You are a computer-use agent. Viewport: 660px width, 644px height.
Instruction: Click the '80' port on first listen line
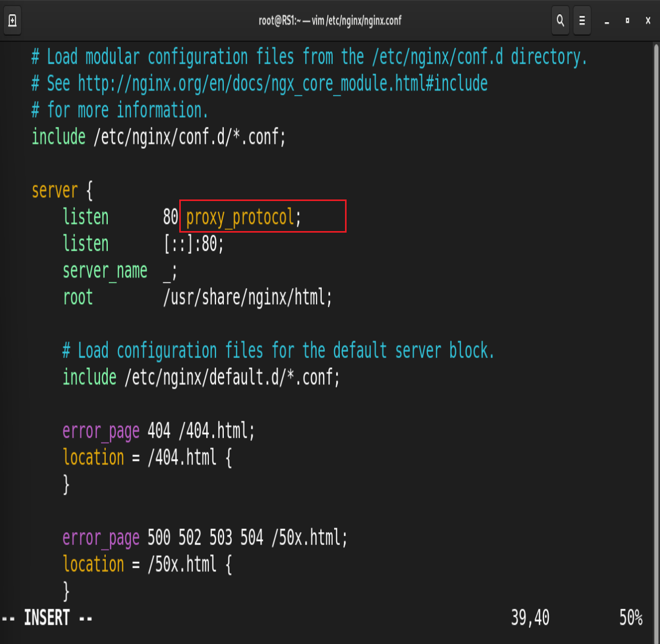point(170,217)
